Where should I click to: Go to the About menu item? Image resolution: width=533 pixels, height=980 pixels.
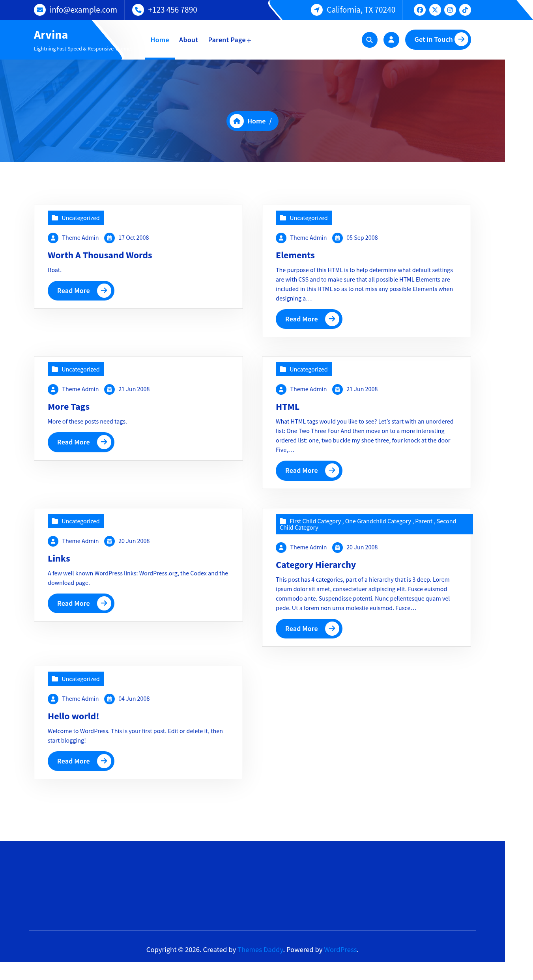[188, 40]
